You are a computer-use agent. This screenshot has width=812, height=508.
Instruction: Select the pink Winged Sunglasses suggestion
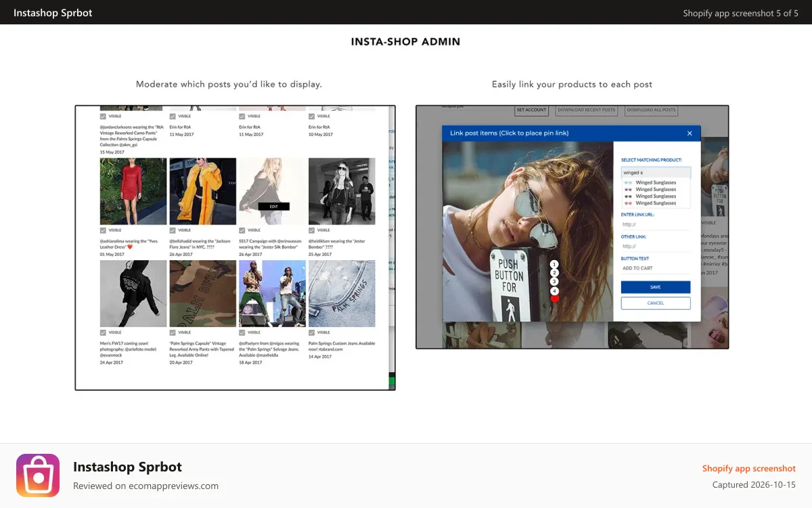tap(656, 203)
